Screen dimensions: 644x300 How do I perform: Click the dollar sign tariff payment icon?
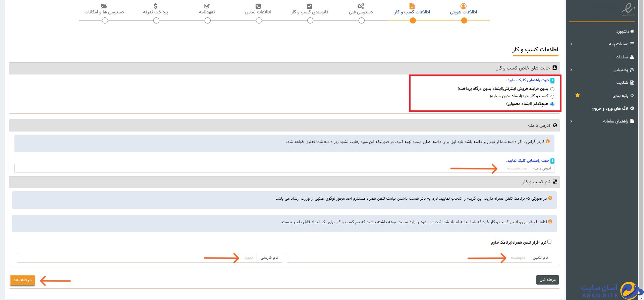click(x=155, y=6)
